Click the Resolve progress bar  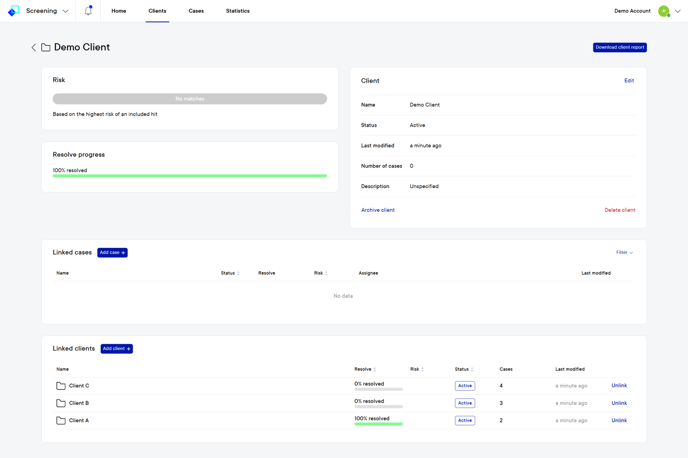[x=190, y=176]
